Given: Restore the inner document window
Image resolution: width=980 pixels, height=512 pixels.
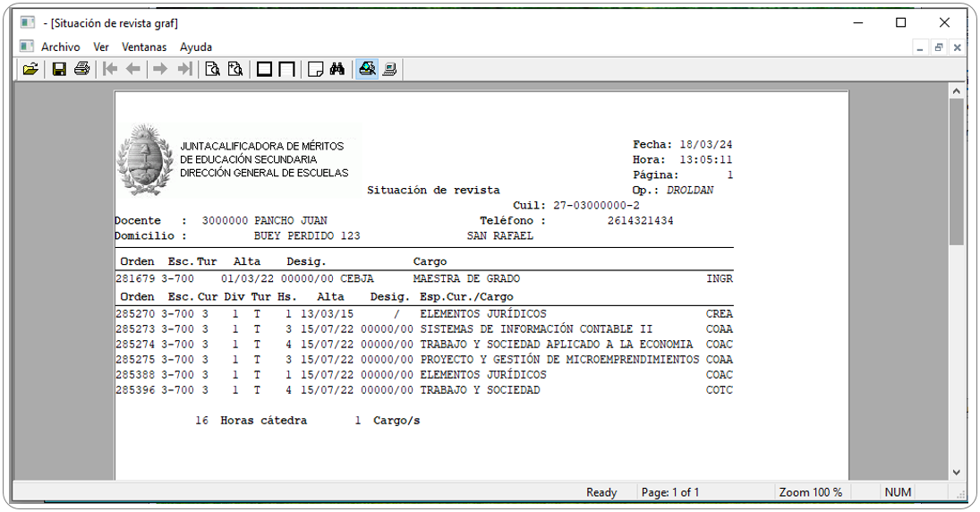Looking at the screenshot, I should click(x=938, y=47).
